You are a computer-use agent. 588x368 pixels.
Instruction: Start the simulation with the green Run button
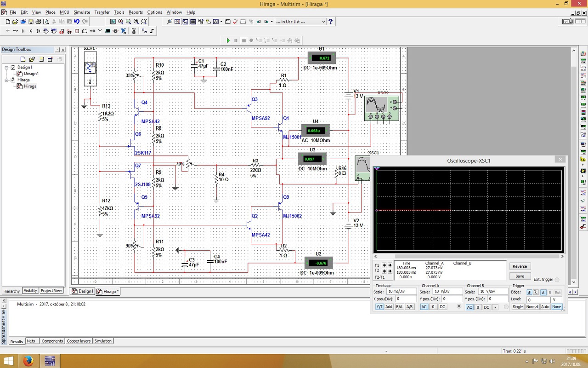coord(228,40)
